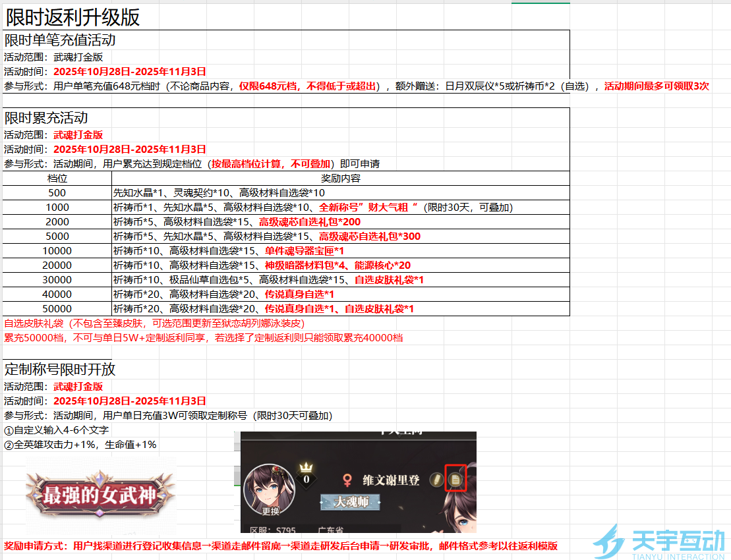This screenshot has height=560, width=731.
Task: Click the 限时单笔充值活动 heading cell
Action: pyautogui.click(x=60, y=40)
